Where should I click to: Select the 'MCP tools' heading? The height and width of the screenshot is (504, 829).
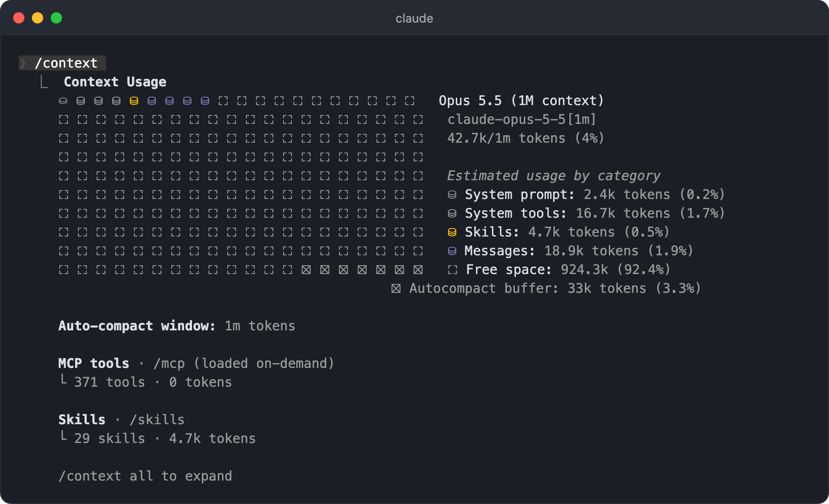94,363
